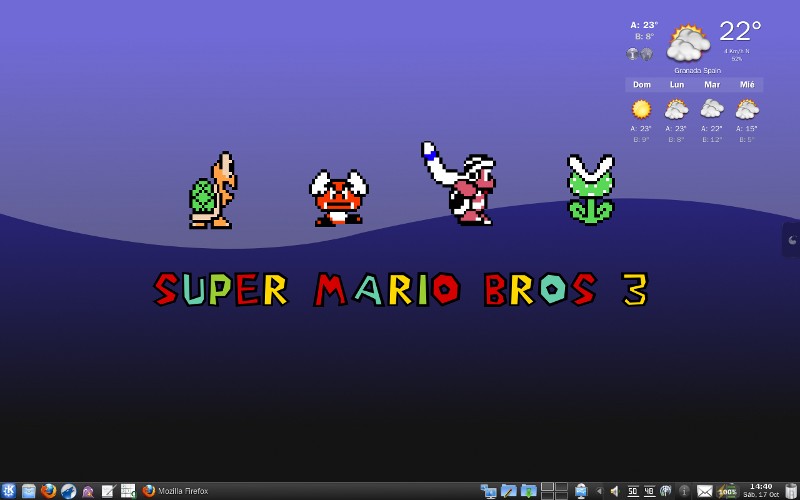Click the B: 9° low value under Dom
800x500 pixels.
pyautogui.click(x=642, y=139)
